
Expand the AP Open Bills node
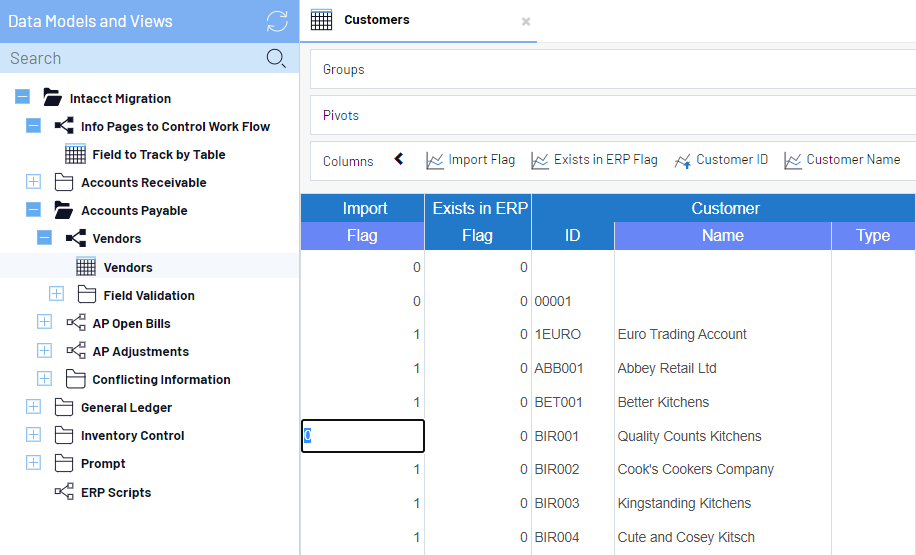point(44,323)
